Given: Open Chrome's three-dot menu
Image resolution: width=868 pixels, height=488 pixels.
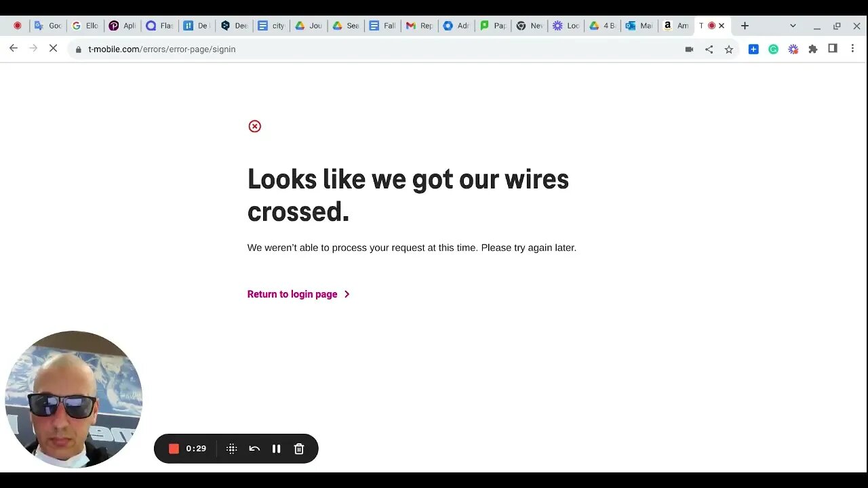Looking at the screenshot, I should 852,49.
